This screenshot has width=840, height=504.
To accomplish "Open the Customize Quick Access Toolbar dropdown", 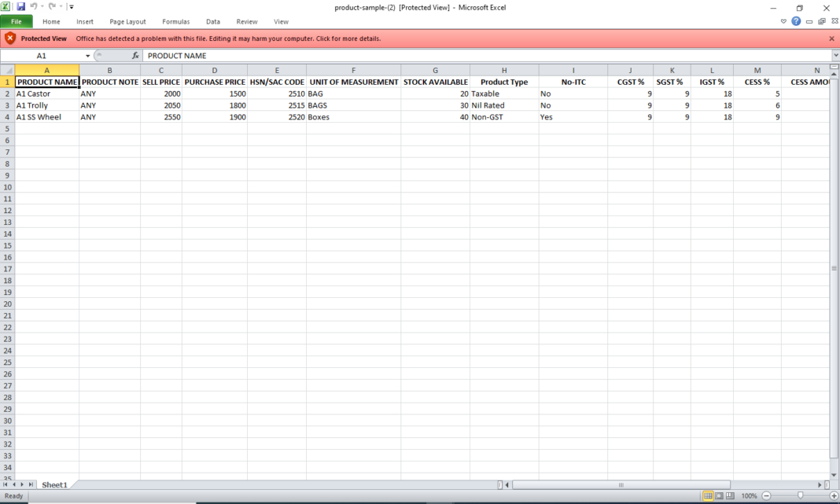I will point(71,6).
